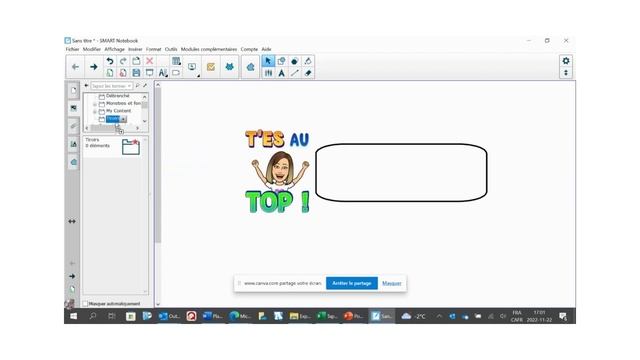640x360 pixels.
Task: Select the T'es au top image
Action: 277,171
